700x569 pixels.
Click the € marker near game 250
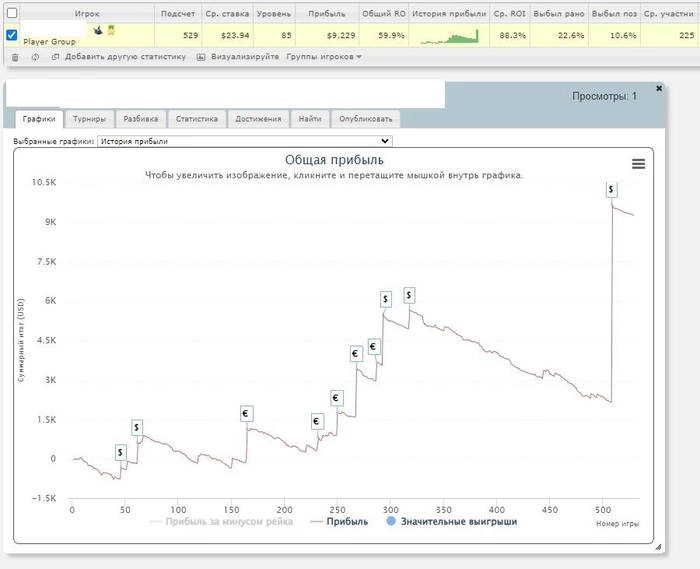click(x=337, y=398)
